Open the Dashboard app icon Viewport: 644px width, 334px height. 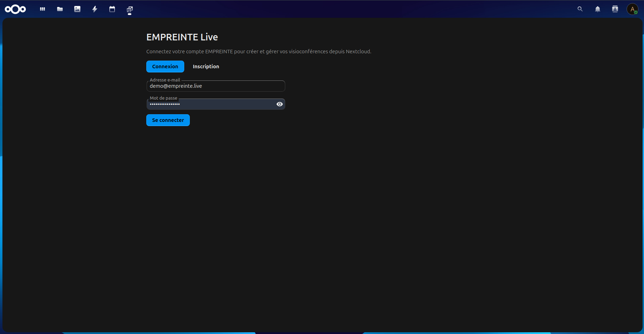pos(42,9)
